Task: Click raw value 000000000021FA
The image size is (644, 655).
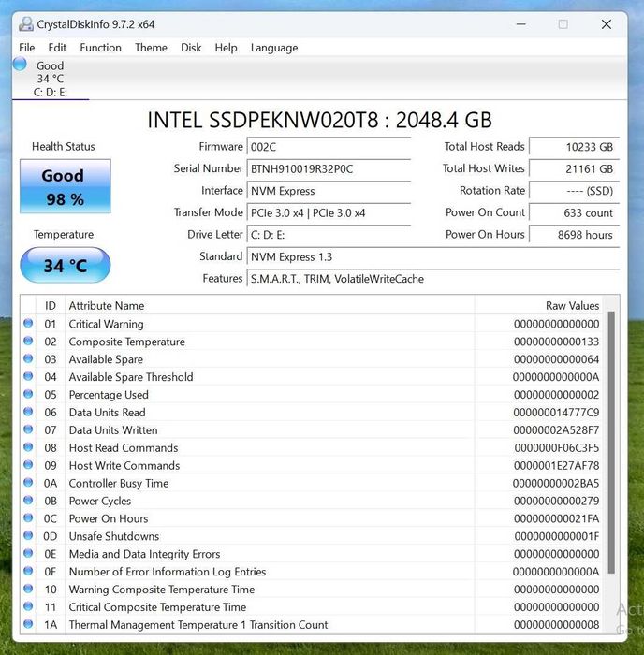Action: coord(556,518)
